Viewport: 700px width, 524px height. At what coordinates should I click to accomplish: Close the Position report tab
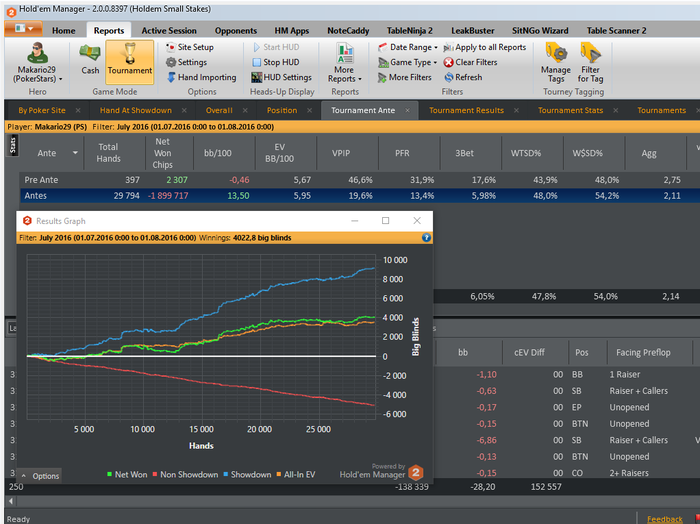click(309, 110)
